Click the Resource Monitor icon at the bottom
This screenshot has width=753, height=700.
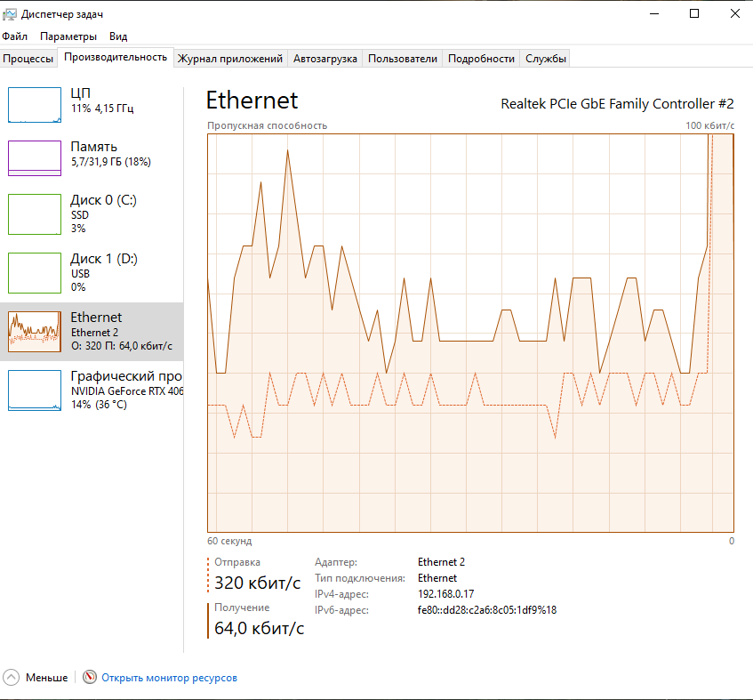(x=89, y=678)
